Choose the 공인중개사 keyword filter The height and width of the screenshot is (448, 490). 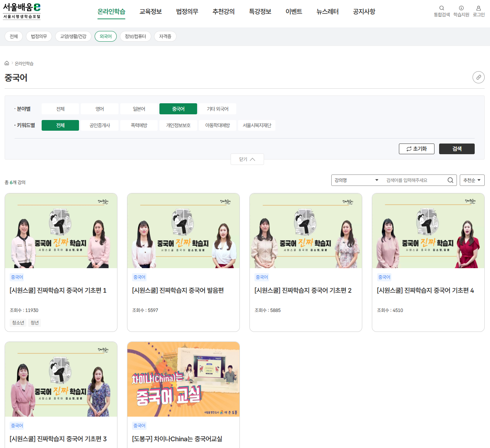click(100, 125)
